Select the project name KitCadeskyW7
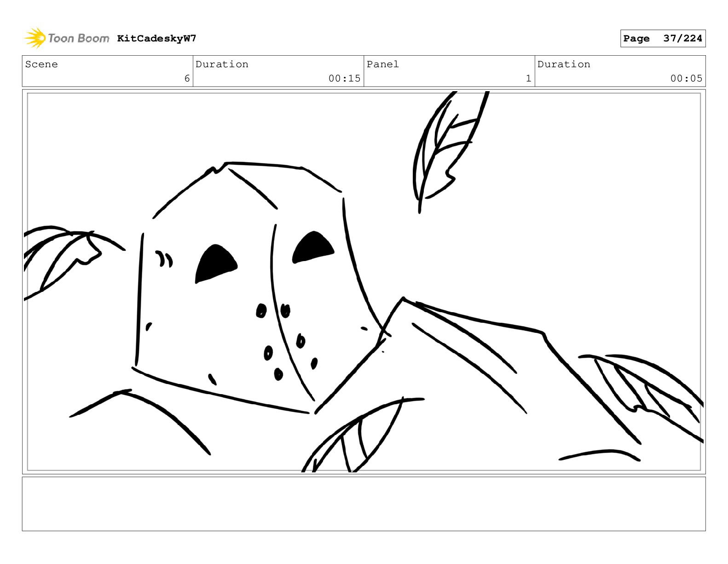This screenshot has height=564, width=728. [x=156, y=38]
